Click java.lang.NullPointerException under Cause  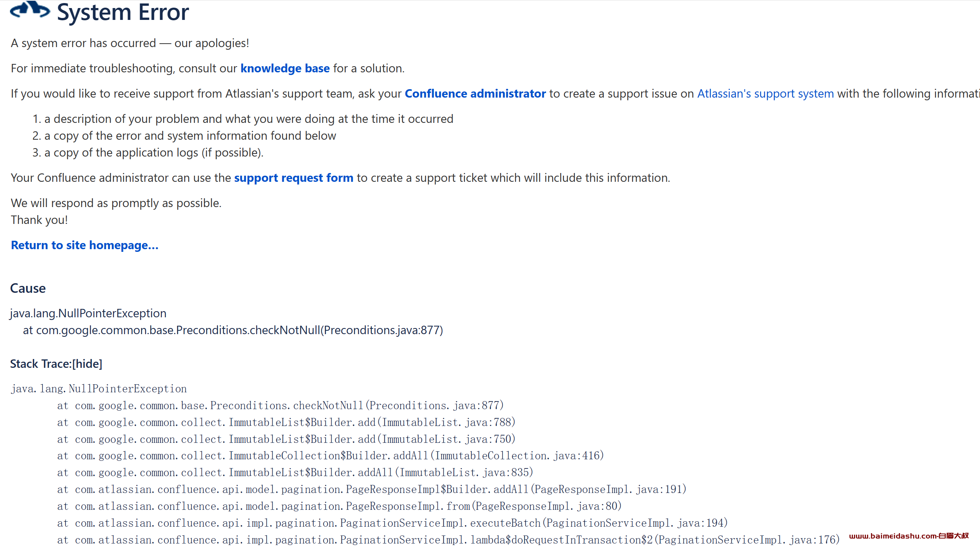point(88,313)
